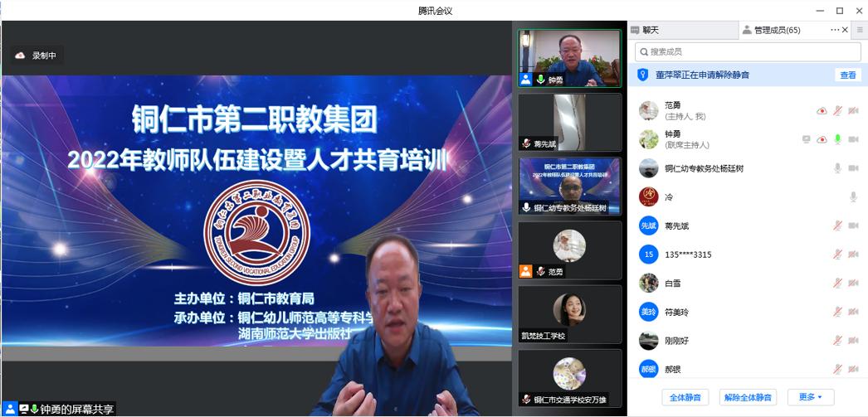Click the 董萍翠正在申请解除静音 notification text
Screen dimensions: 868x417
[703, 75]
